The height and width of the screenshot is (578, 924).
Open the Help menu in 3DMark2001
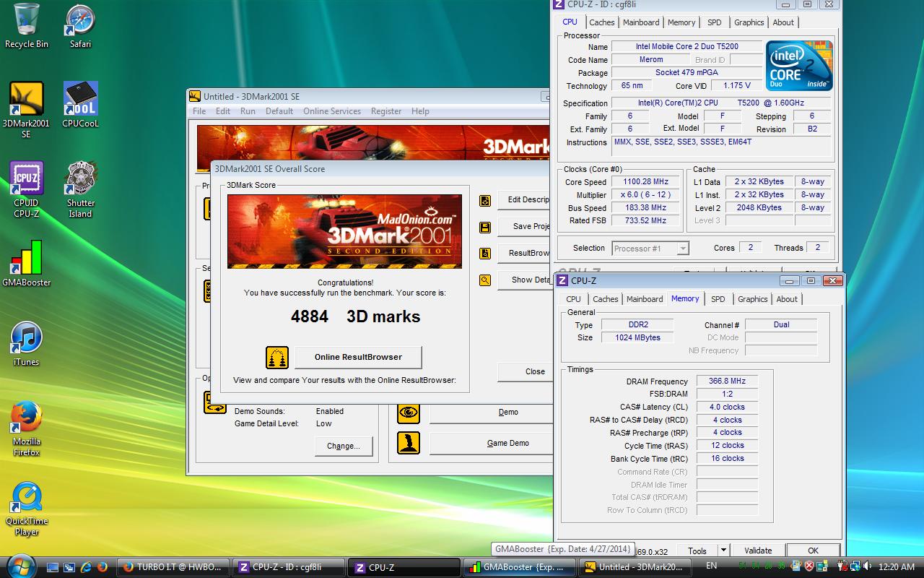coord(420,111)
